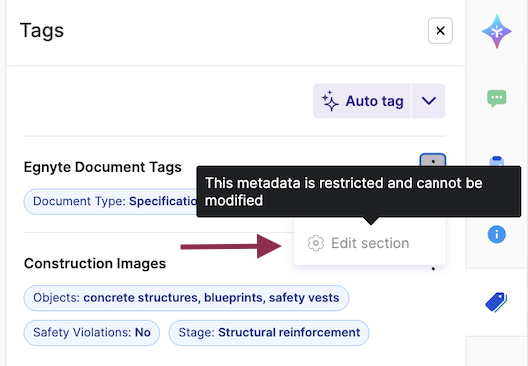Select the Objects: concrete structures tag
528x366 pixels.
186,298
